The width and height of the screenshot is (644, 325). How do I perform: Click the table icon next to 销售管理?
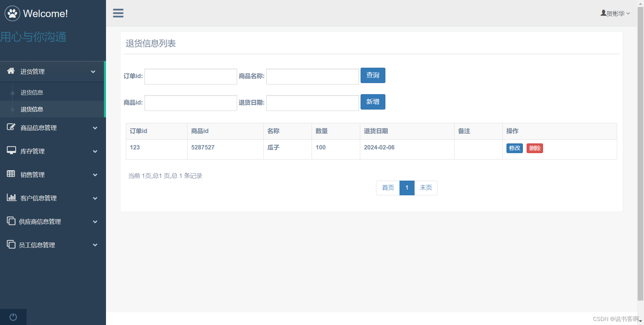point(11,174)
